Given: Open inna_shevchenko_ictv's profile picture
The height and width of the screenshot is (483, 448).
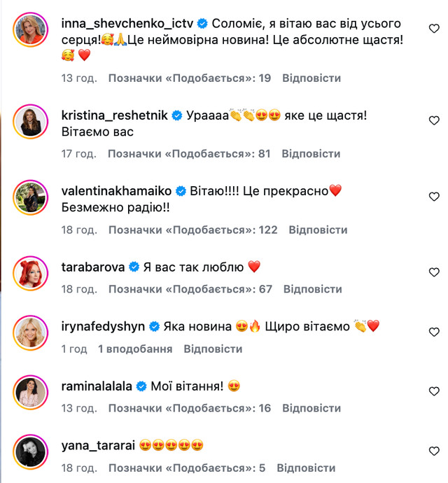Looking at the screenshot, I should pos(29,30).
